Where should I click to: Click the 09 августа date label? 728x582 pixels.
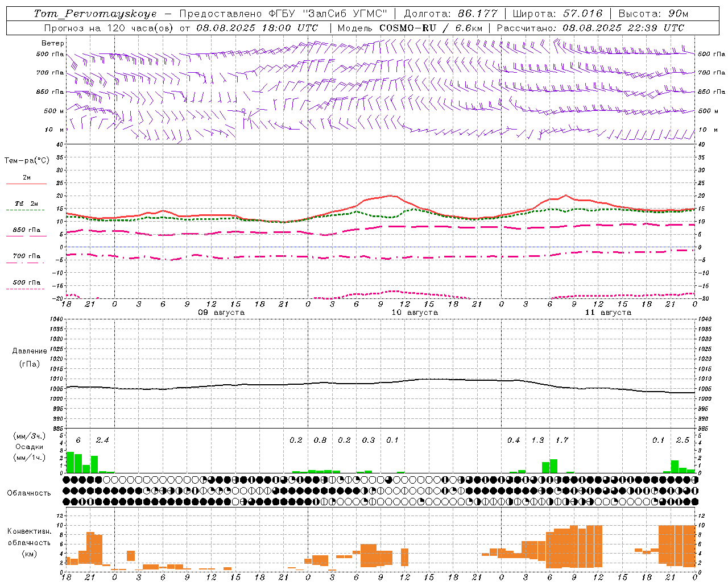(221, 313)
